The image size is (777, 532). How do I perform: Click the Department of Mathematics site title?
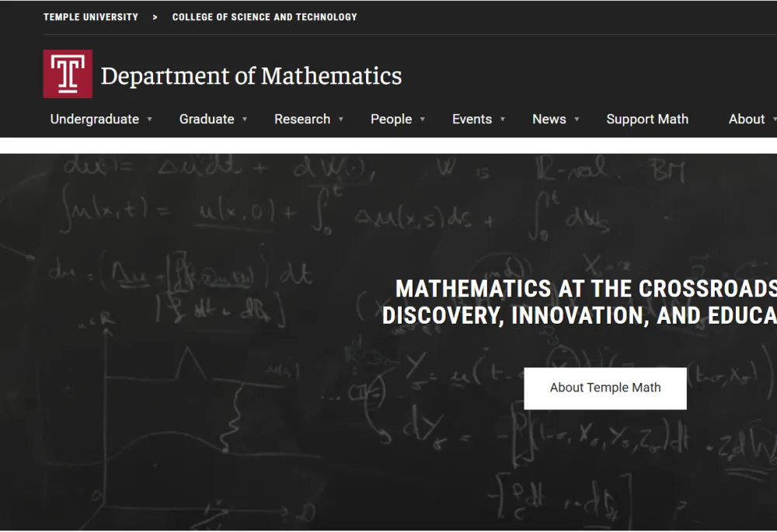[x=251, y=76]
